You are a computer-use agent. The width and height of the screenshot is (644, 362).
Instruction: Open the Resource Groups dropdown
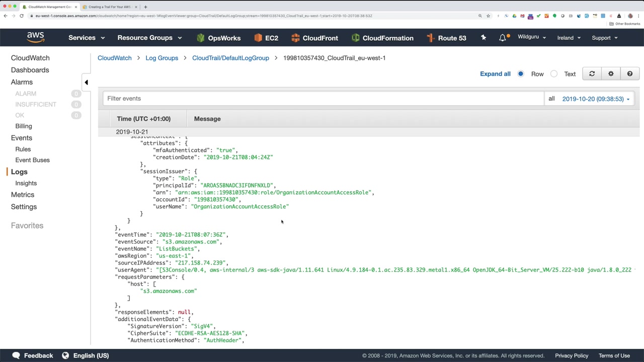[149, 38]
